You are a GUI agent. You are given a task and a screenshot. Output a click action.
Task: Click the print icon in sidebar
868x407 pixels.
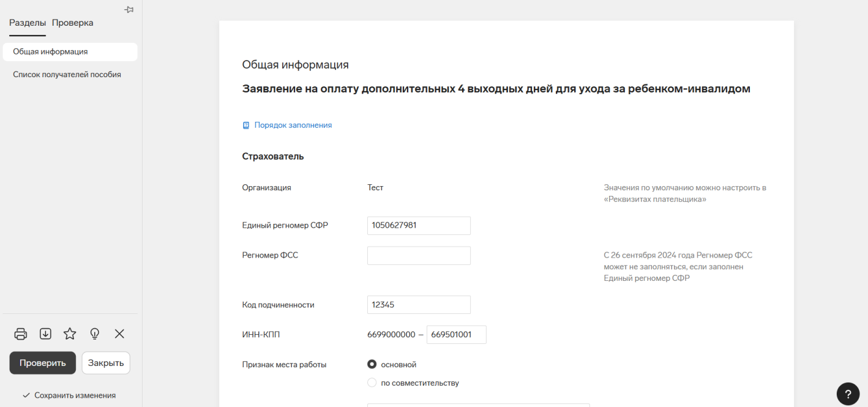21,334
